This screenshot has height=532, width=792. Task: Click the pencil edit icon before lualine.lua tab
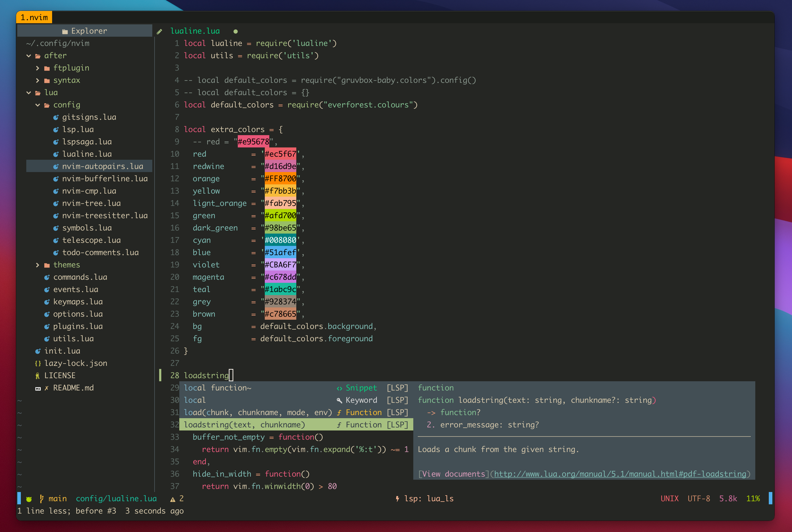[x=159, y=31]
